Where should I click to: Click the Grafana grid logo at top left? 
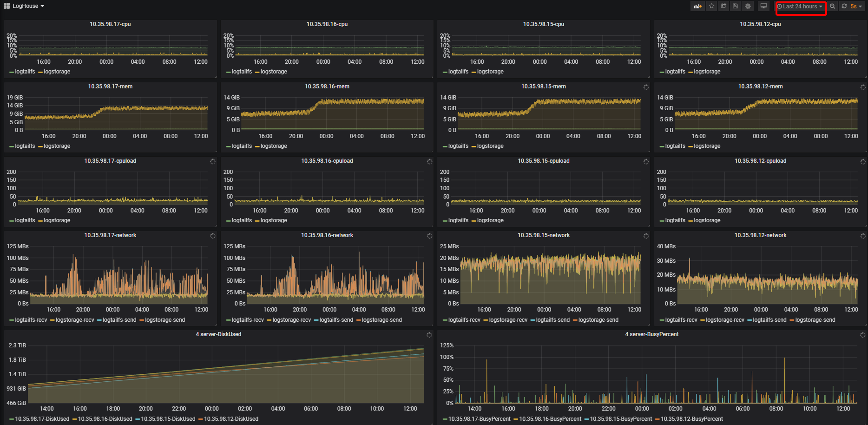pyautogui.click(x=6, y=6)
